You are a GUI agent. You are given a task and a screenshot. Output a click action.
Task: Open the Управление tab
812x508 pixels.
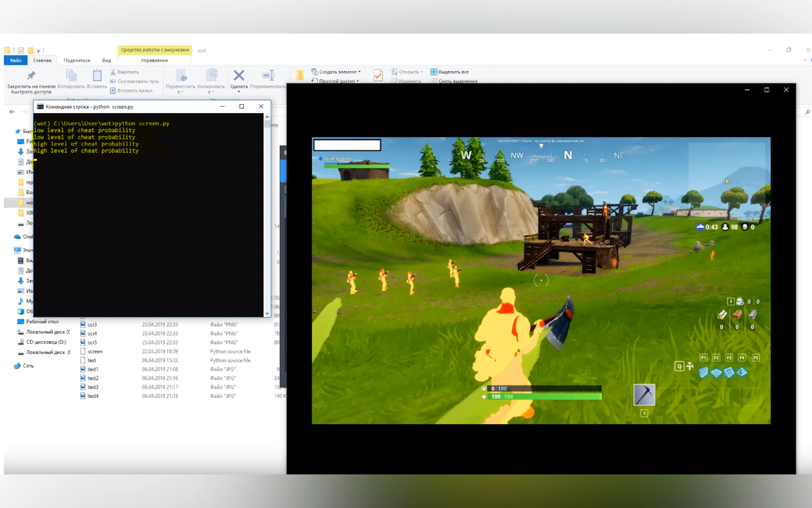pyautogui.click(x=154, y=60)
